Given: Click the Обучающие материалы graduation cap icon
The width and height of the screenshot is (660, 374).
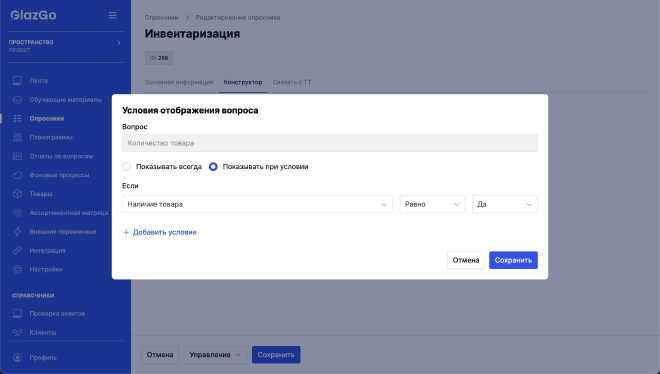Looking at the screenshot, I should point(17,99).
